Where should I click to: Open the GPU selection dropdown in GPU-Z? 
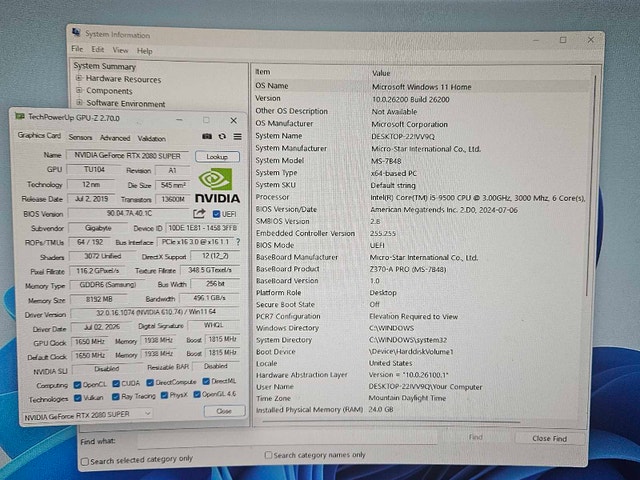coord(87,414)
